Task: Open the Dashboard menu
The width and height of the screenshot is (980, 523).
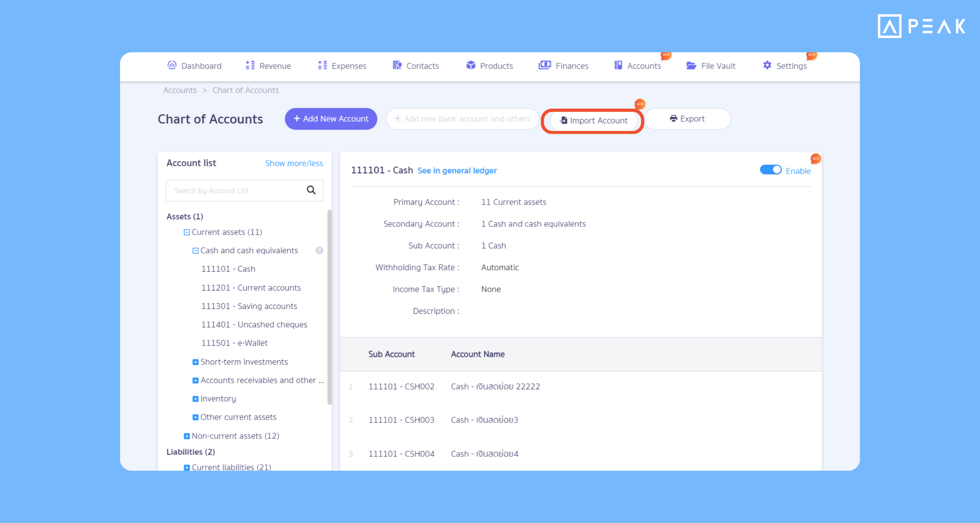Action: [194, 66]
